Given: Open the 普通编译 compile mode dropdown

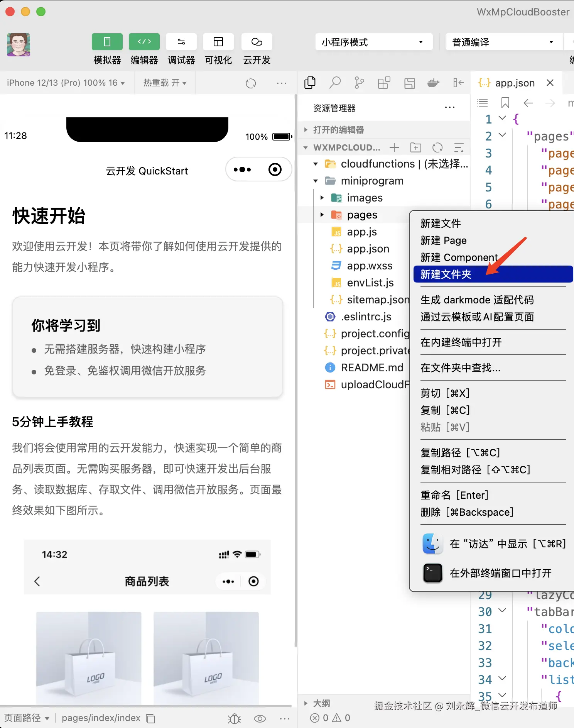Looking at the screenshot, I should tap(504, 42).
